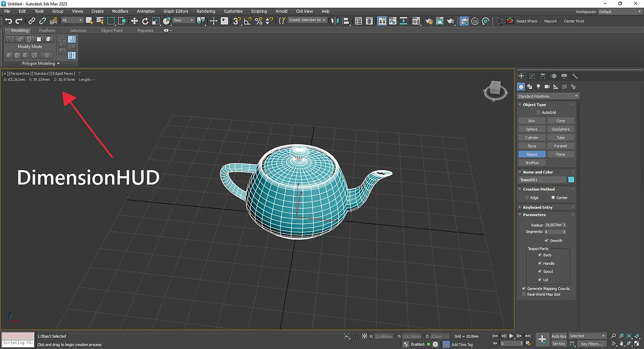644x349 pixels.
Task: Show the Lights creation category
Action: coord(538,87)
